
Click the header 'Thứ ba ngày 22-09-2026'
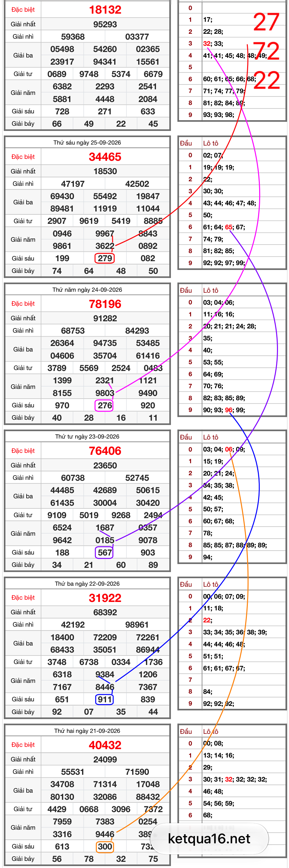pyautogui.click(x=87, y=584)
